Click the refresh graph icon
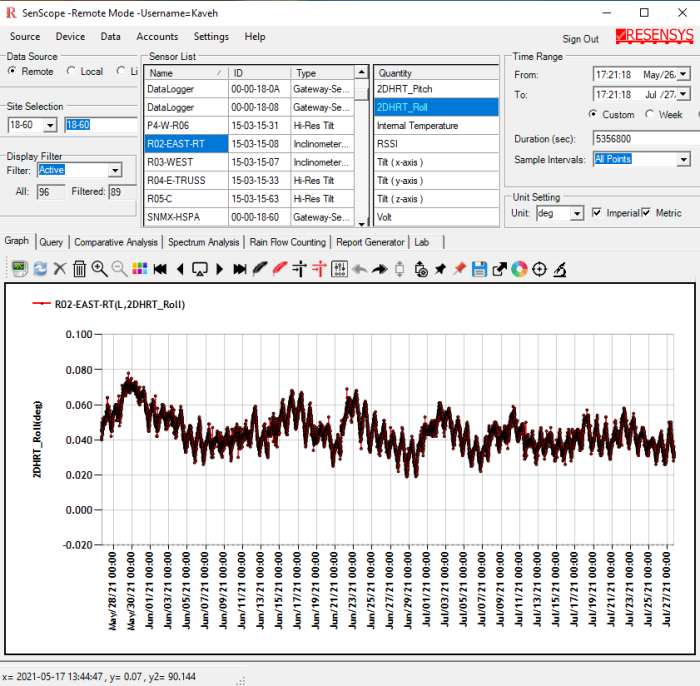 coord(40,268)
